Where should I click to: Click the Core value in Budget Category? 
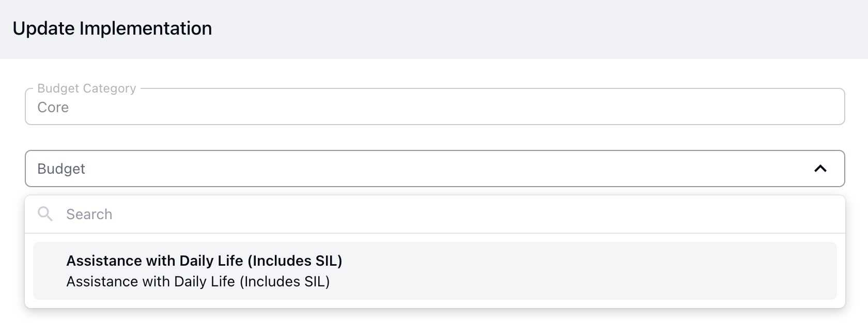pos(53,108)
